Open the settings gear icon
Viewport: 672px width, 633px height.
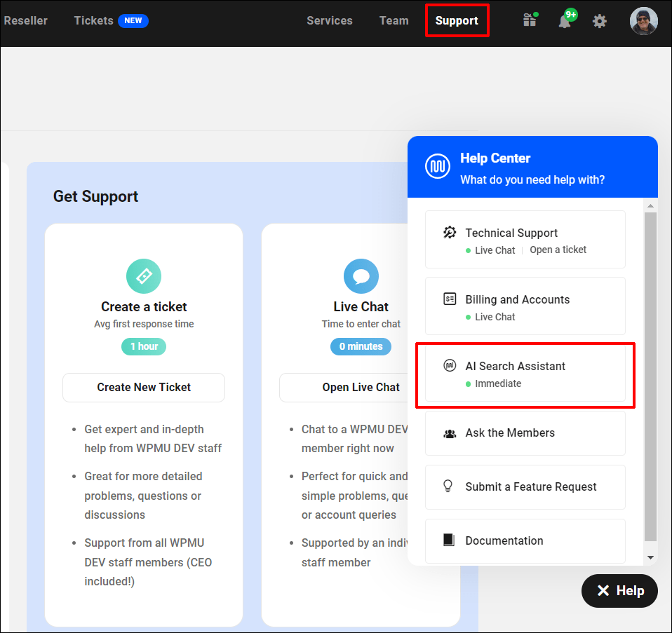(x=599, y=21)
